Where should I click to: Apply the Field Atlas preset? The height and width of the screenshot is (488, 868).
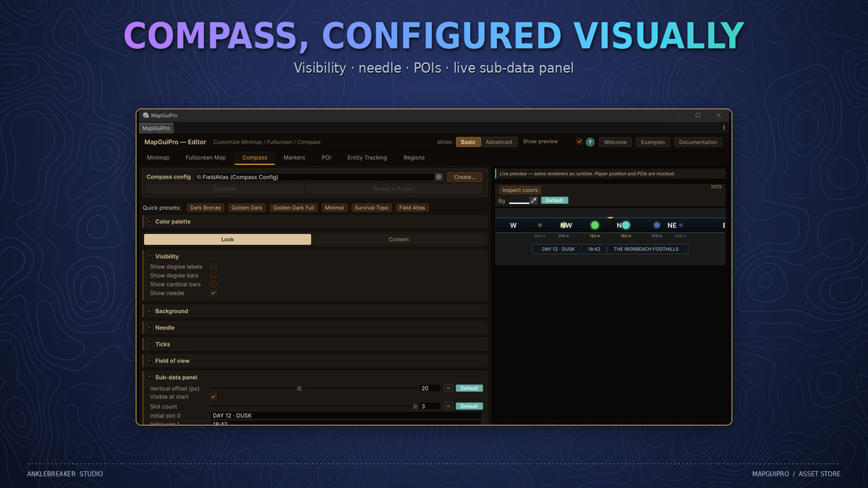412,207
